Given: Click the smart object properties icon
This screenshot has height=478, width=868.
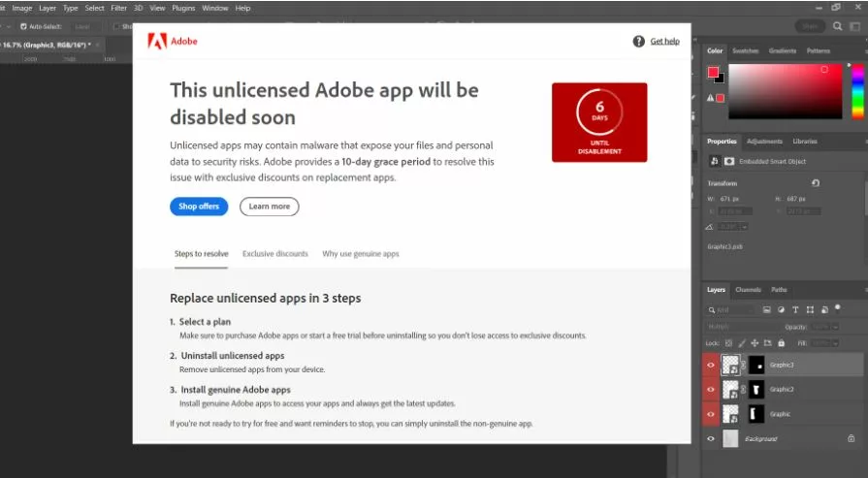Looking at the screenshot, I should [714, 161].
